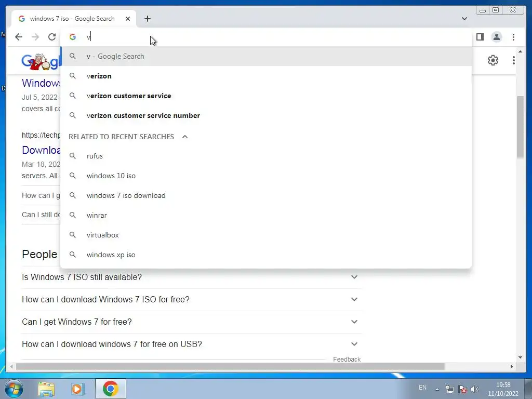Select 'v - Google Search' suggestion
The width and height of the screenshot is (532, 399).
coord(266,56)
